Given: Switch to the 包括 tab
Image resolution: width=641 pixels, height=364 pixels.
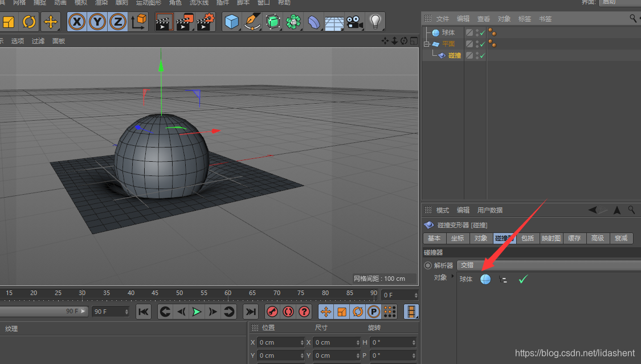Looking at the screenshot, I should (528, 238).
